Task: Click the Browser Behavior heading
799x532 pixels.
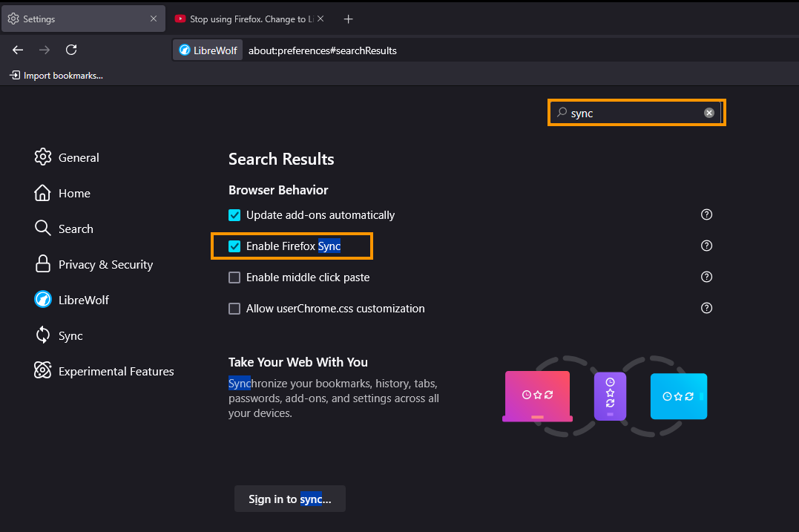Action: pos(278,190)
